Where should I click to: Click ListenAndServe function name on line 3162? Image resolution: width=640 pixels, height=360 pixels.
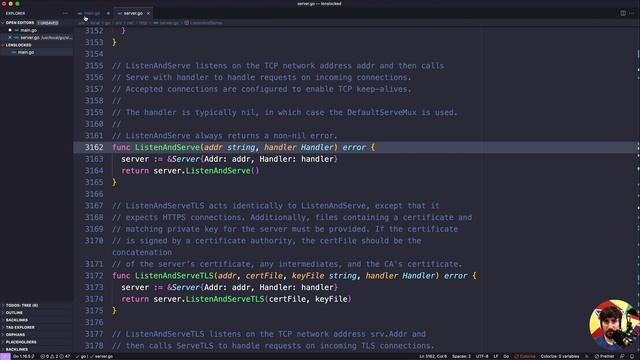[x=167, y=147]
